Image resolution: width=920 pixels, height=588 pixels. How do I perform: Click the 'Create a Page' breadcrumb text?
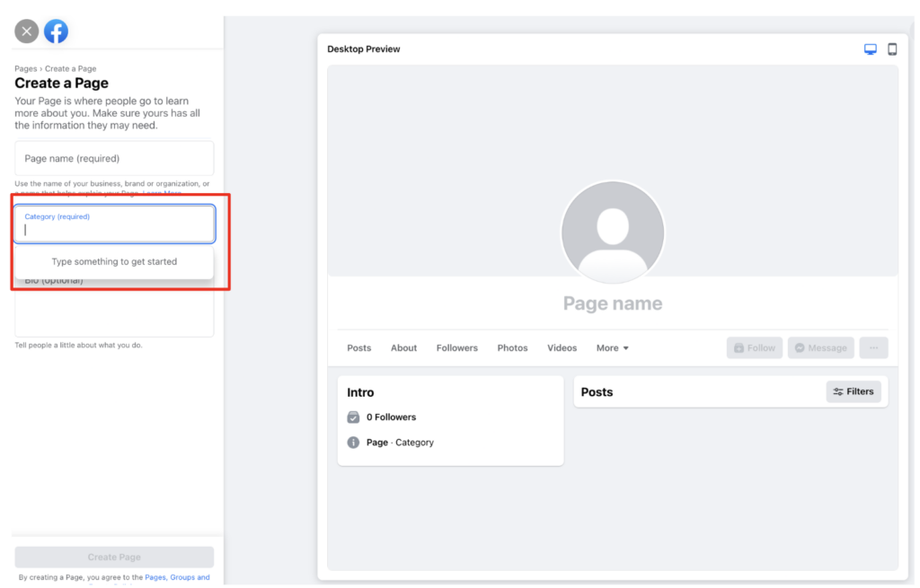click(x=70, y=68)
